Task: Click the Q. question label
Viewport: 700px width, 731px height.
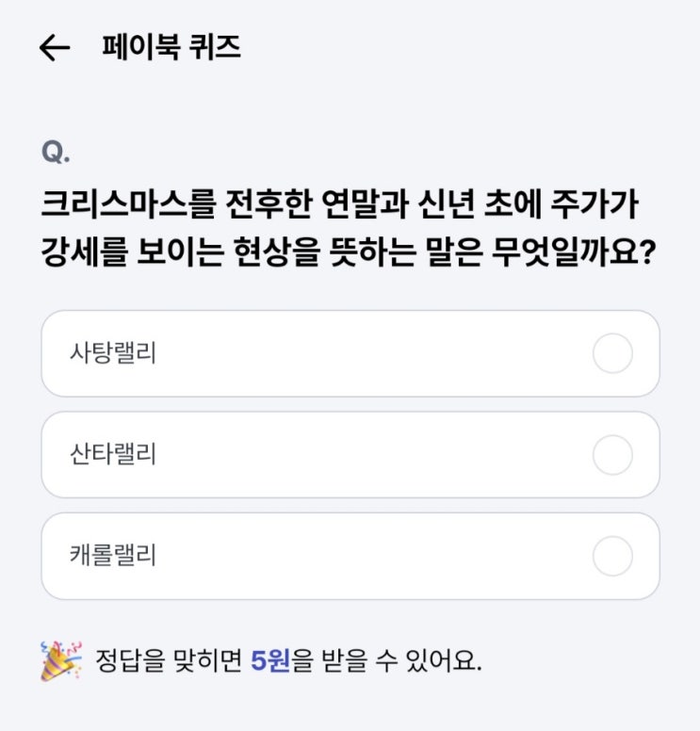Action: click(x=57, y=153)
